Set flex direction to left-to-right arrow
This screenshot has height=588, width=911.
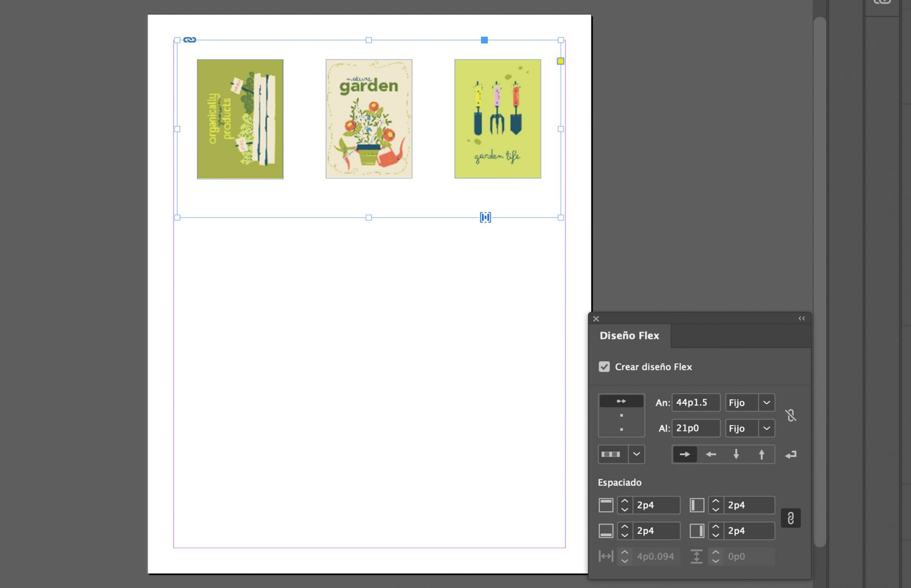685,454
